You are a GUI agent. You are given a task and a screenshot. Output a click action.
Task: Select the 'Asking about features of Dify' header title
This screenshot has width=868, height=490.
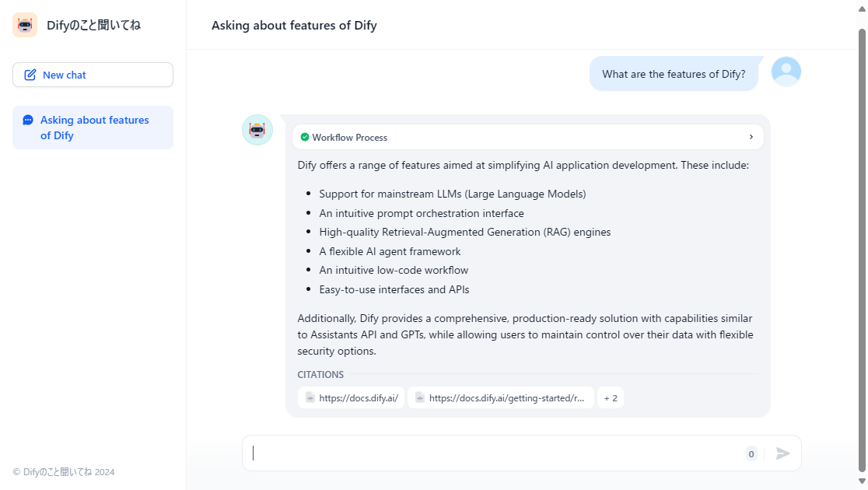(294, 25)
